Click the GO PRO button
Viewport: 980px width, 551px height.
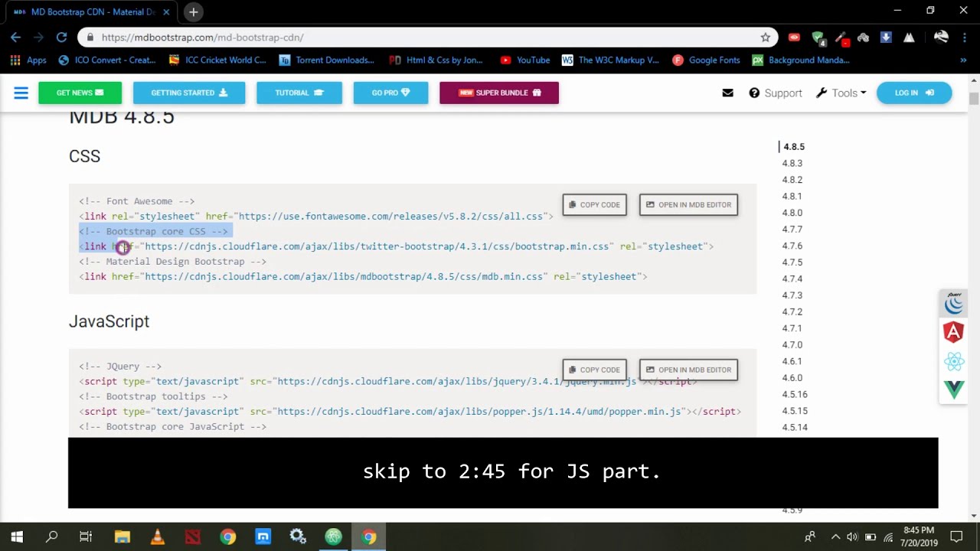point(390,93)
